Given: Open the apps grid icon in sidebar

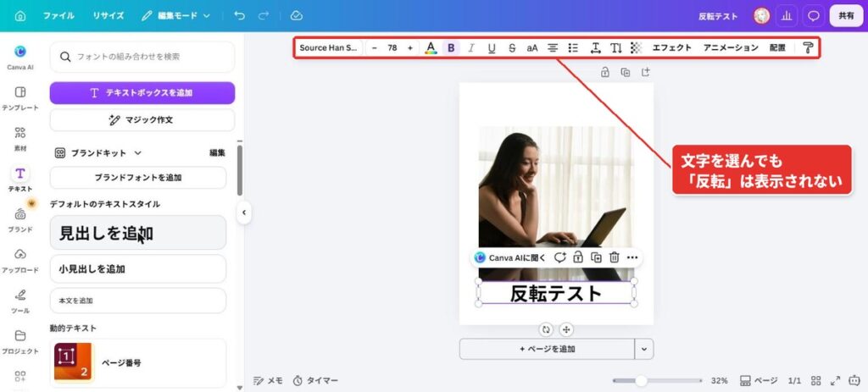Looking at the screenshot, I should (x=20, y=377).
